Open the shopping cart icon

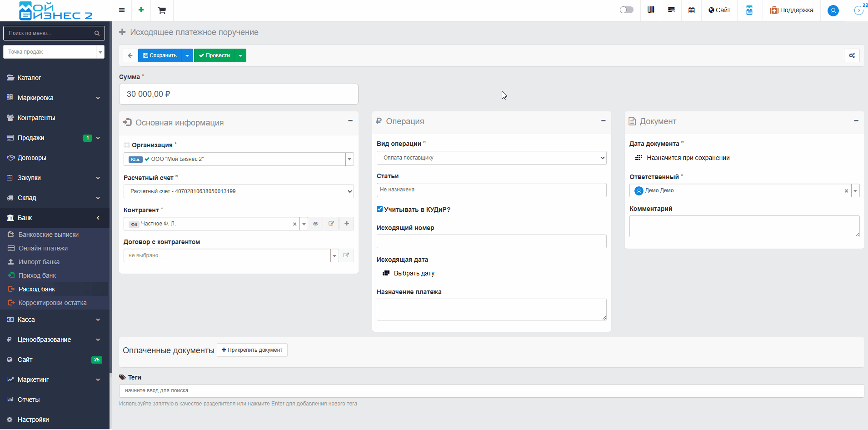162,10
